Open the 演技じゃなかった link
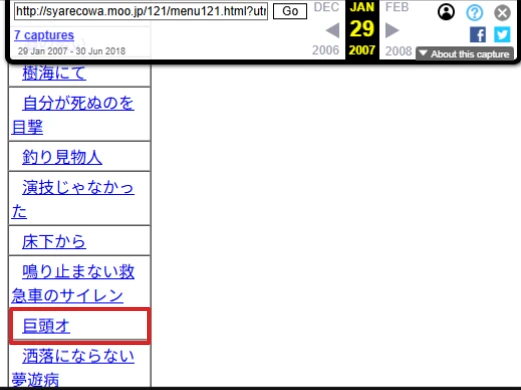521x390 pixels. pos(73,199)
